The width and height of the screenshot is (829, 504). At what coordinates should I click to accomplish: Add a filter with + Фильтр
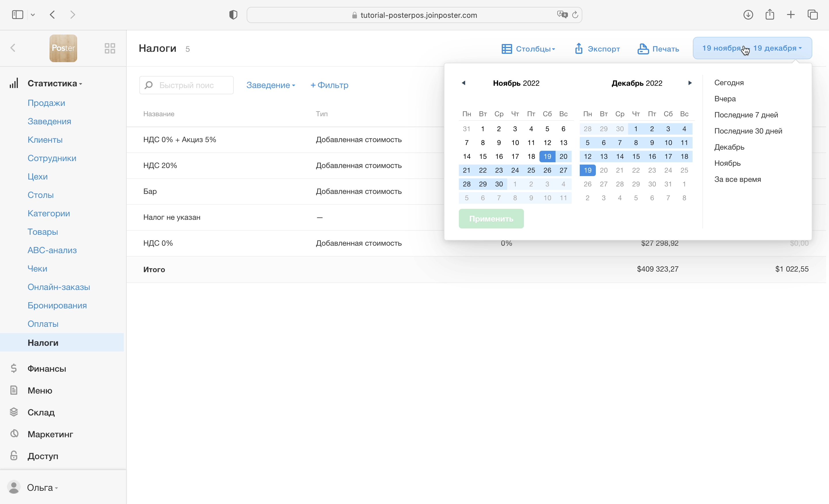click(x=329, y=85)
